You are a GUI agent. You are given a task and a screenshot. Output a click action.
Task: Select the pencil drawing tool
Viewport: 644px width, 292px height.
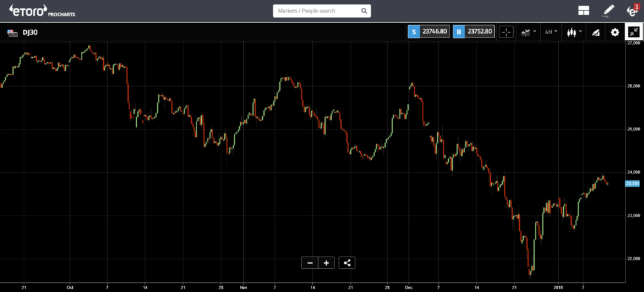tap(609, 11)
